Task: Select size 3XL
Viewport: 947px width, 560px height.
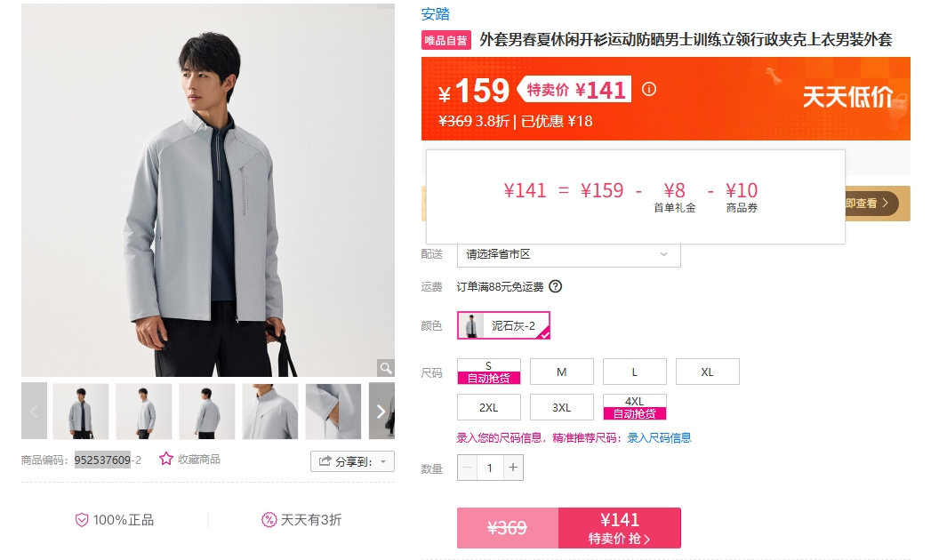Action: 562,407
